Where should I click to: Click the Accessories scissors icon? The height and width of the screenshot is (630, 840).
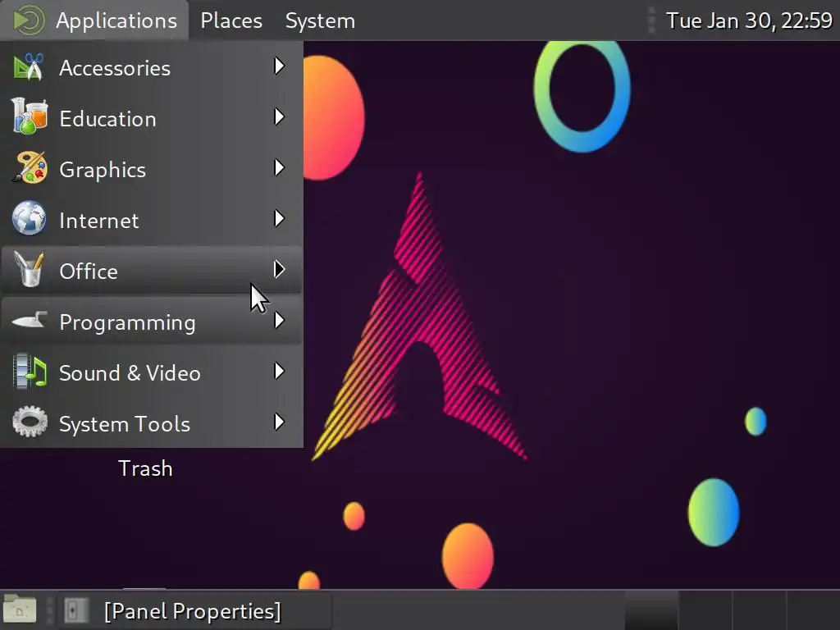[29, 67]
